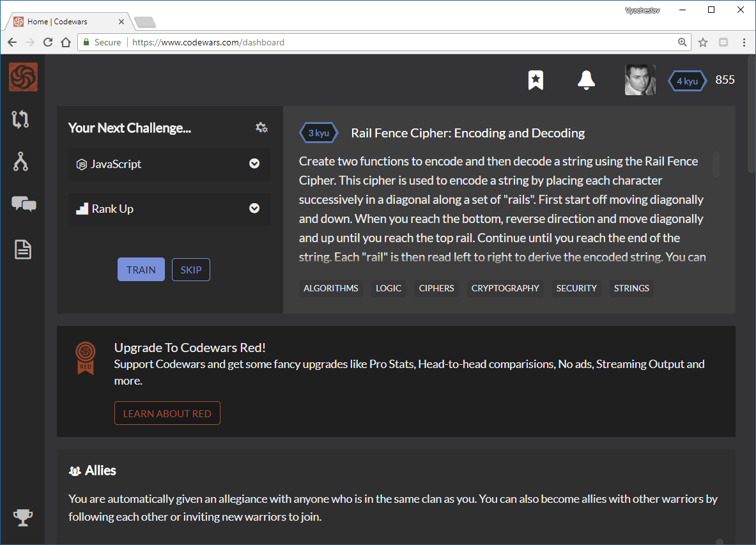Click the challenge description scrollbar
Image resolution: width=756 pixels, height=545 pixels.
coord(716,164)
